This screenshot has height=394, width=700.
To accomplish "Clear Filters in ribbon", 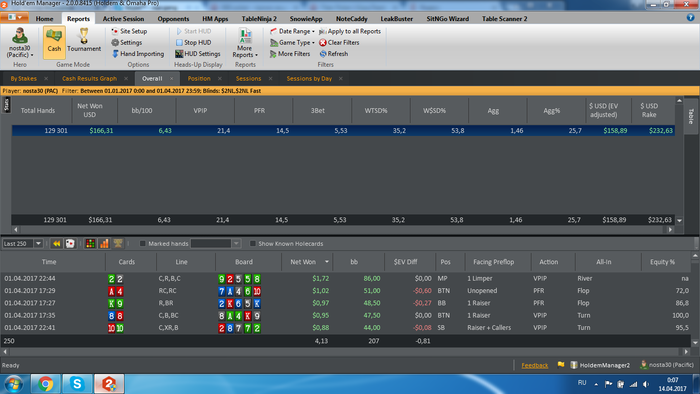I will tap(339, 42).
